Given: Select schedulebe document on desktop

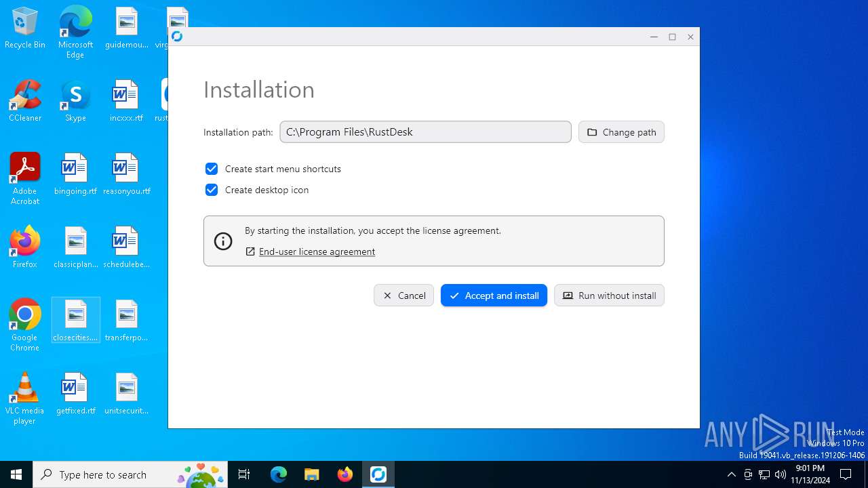Looking at the screenshot, I should pyautogui.click(x=126, y=248).
